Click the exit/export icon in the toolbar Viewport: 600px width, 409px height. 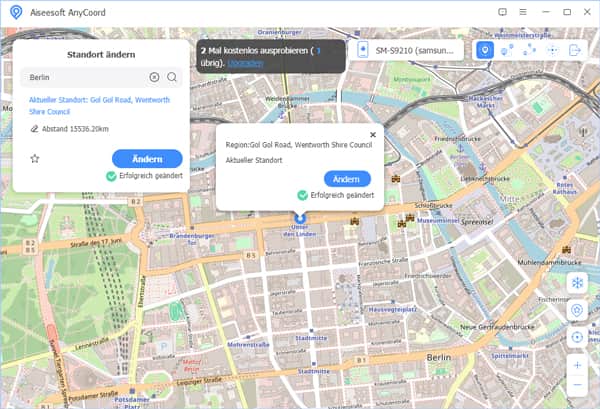(x=575, y=50)
